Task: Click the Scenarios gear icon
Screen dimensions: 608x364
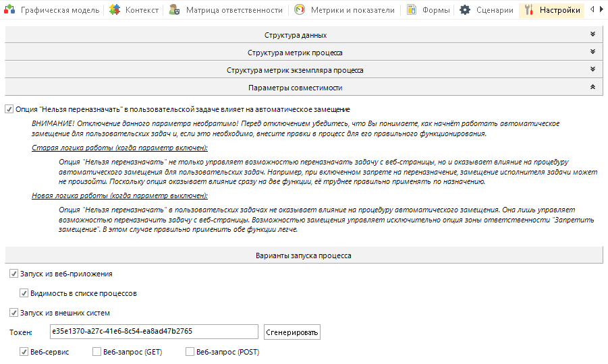Action: (465, 10)
